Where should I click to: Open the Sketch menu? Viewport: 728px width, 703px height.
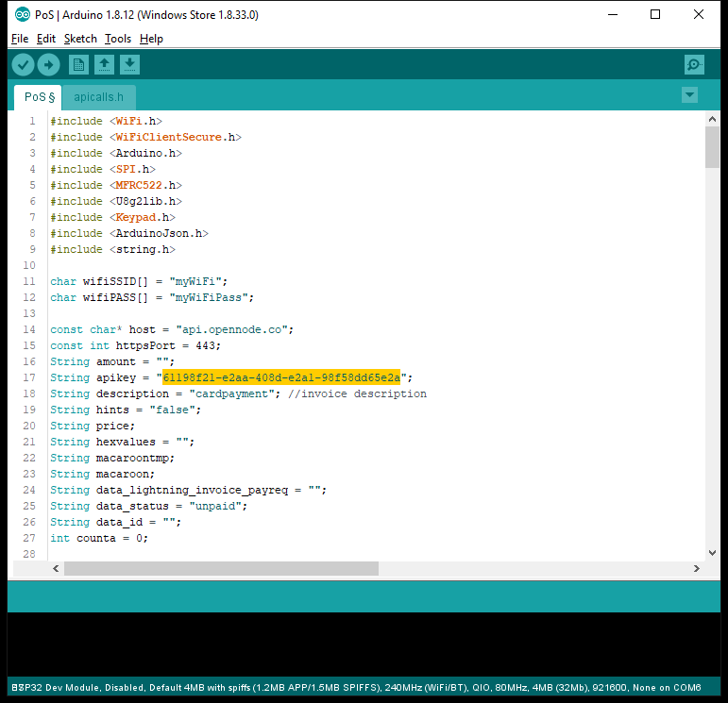pos(80,39)
